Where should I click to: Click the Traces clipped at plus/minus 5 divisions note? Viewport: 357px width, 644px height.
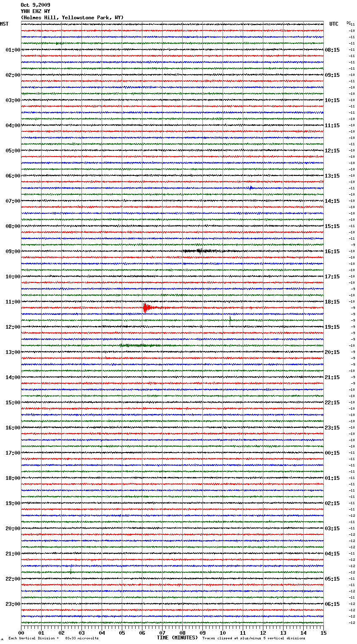click(x=254, y=639)
